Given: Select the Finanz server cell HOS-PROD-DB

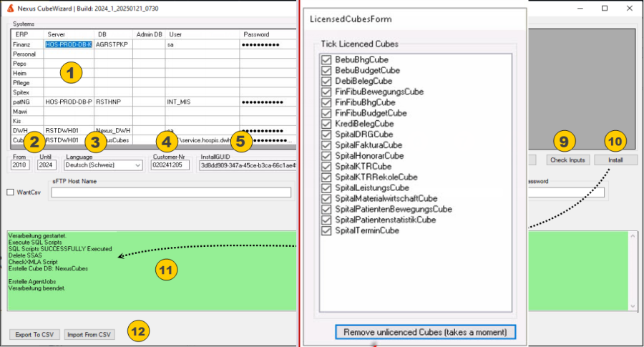Looking at the screenshot, I should [68, 44].
